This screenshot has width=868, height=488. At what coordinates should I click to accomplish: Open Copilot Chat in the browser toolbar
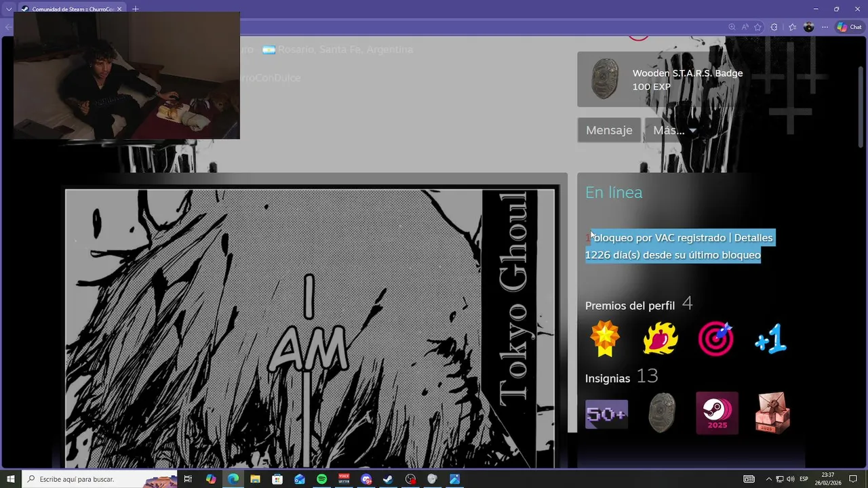pyautogui.click(x=849, y=27)
